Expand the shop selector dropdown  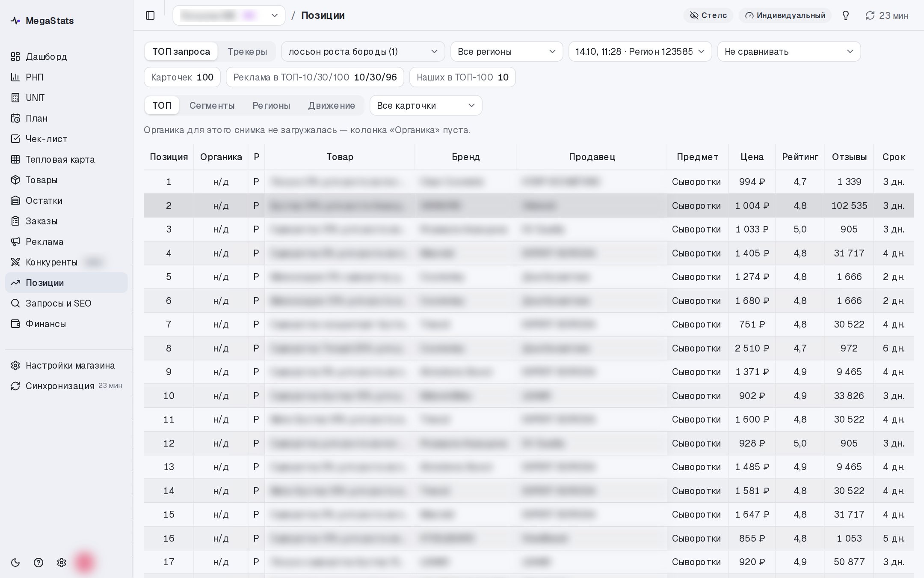pyautogui.click(x=229, y=15)
